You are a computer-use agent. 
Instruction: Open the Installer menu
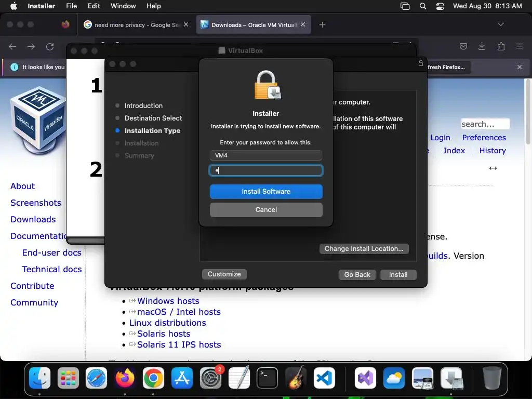[x=42, y=6]
